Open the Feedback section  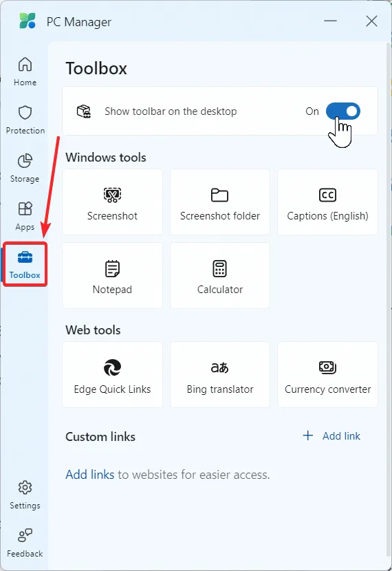click(25, 543)
